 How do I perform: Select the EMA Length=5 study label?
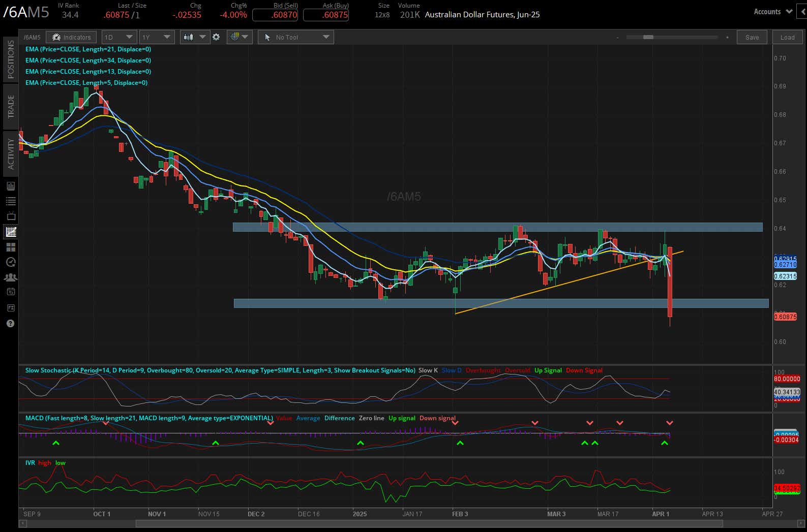tap(86, 83)
